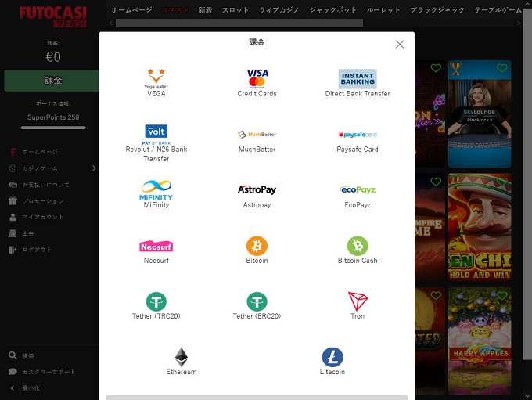This screenshot has width=532, height=400.
Task: Select the Litecoin payment icon
Action: pos(332,358)
